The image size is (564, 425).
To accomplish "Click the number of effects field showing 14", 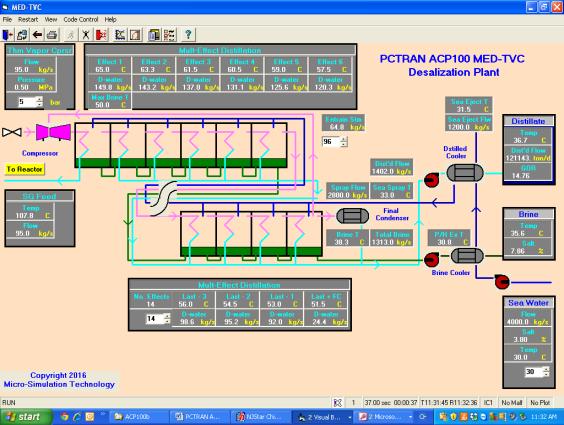I will tap(155, 319).
